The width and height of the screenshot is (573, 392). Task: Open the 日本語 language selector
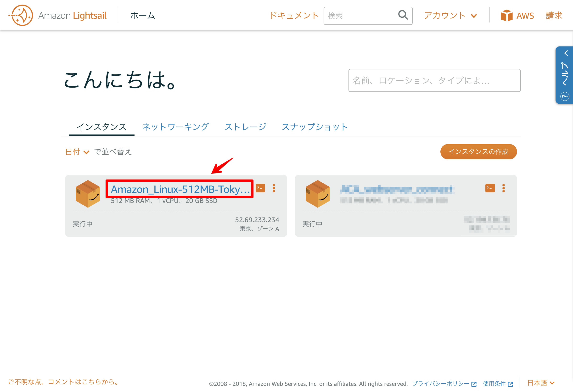541,383
